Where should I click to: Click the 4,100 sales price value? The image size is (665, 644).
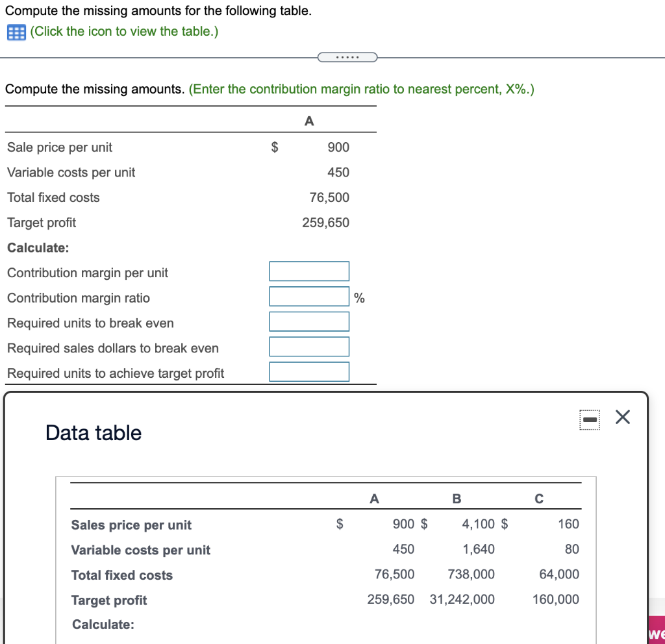pos(479,524)
